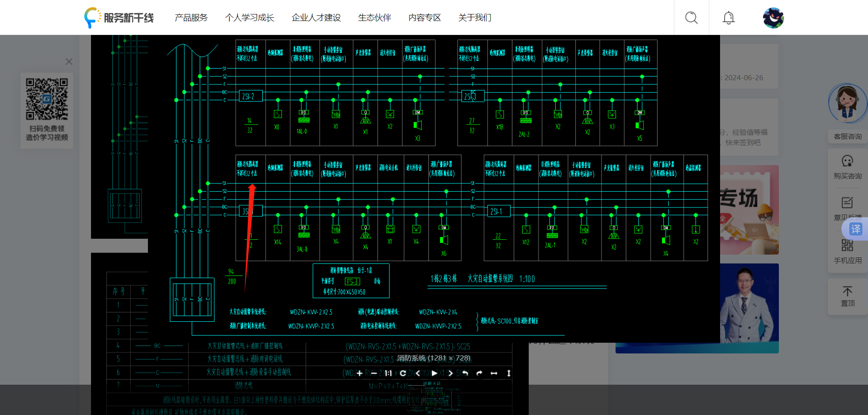This screenshot has width=868, height=415.
Task: Click the reset/refresh viewer icon
Action: point(403,373)
